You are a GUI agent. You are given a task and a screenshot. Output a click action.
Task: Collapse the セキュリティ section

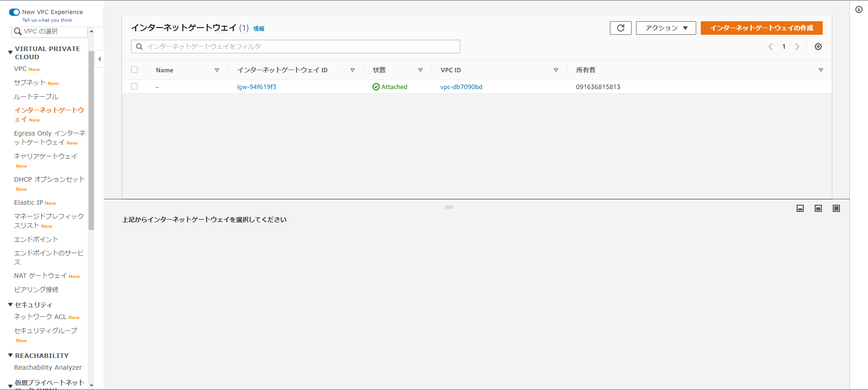[x=10, y=305]
